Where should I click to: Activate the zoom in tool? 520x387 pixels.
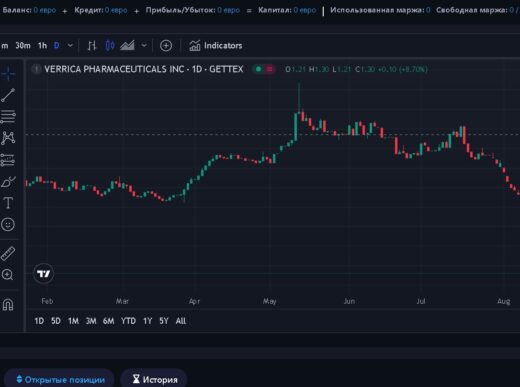coord(7,275)
